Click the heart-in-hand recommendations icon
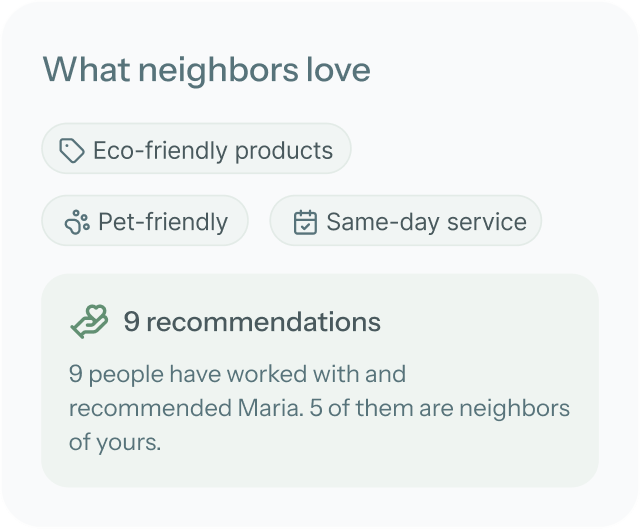 89,322
